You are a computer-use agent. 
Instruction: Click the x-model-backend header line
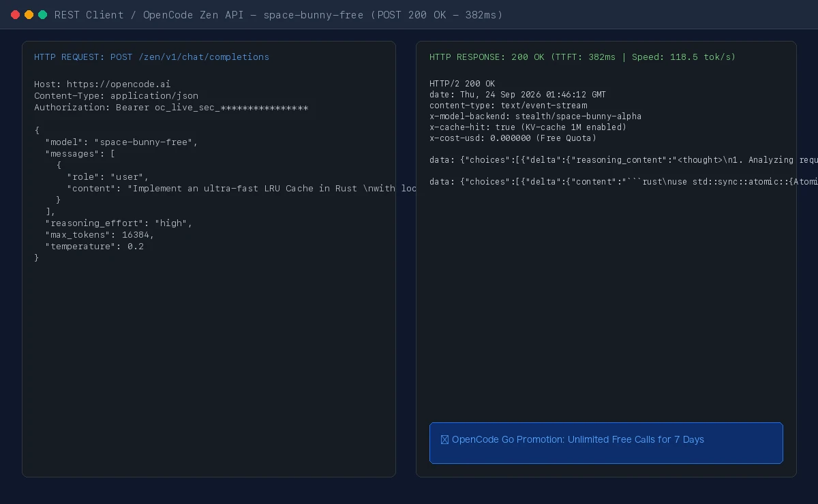point(535,116)
